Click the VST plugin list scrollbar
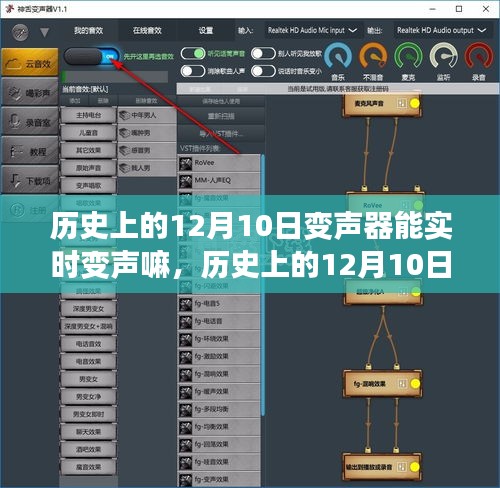Screen dimensions: 500x488 tap(263, 285)
